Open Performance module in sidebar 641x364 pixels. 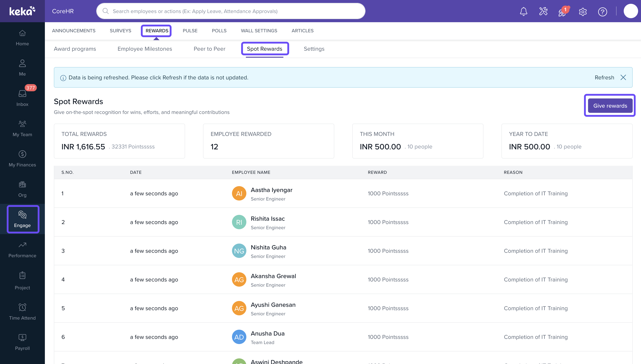pyautogui.click(x=22, y=249)
